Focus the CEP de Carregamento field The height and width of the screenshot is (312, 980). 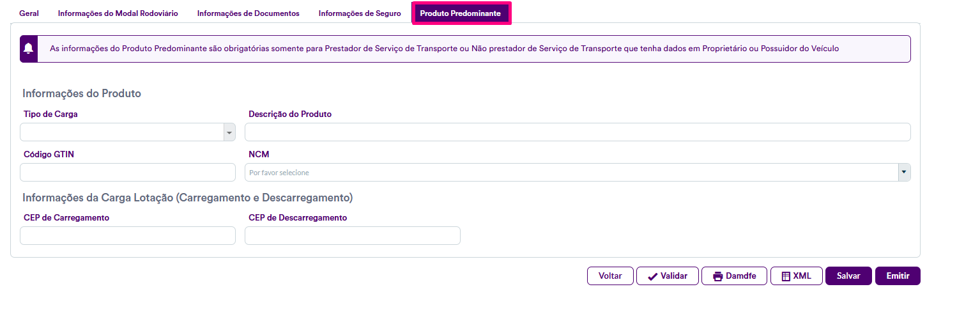(x=128, y=236)
